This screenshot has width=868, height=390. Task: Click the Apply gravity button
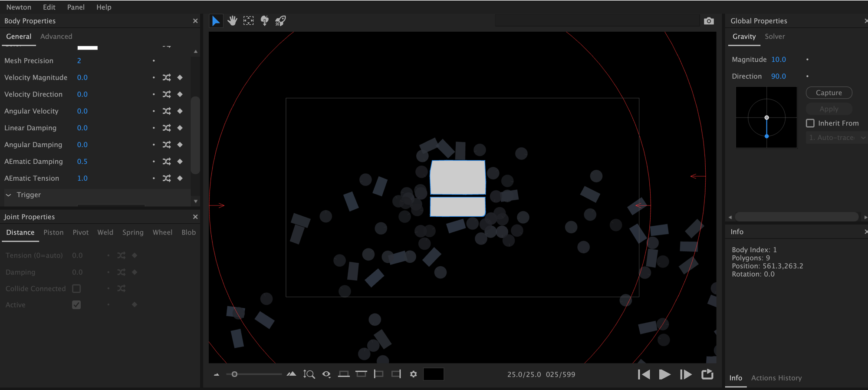click(829, 109)
